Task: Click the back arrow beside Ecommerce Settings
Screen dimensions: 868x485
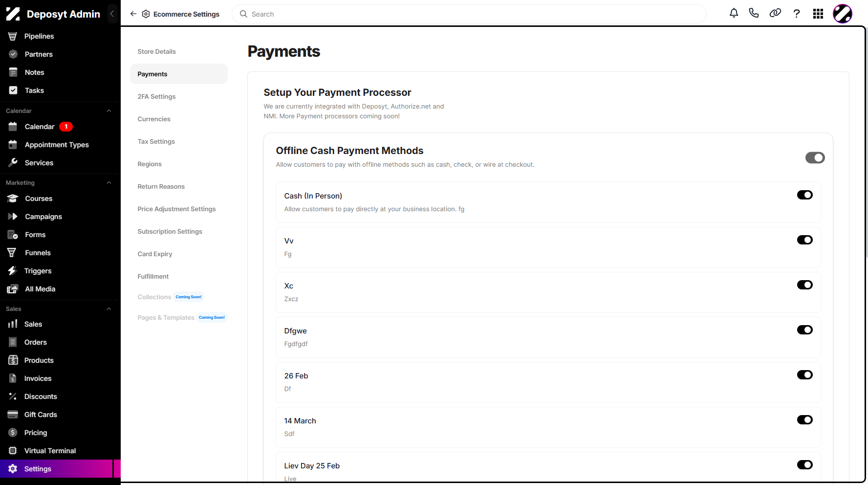Action: (x=133, y=14)
